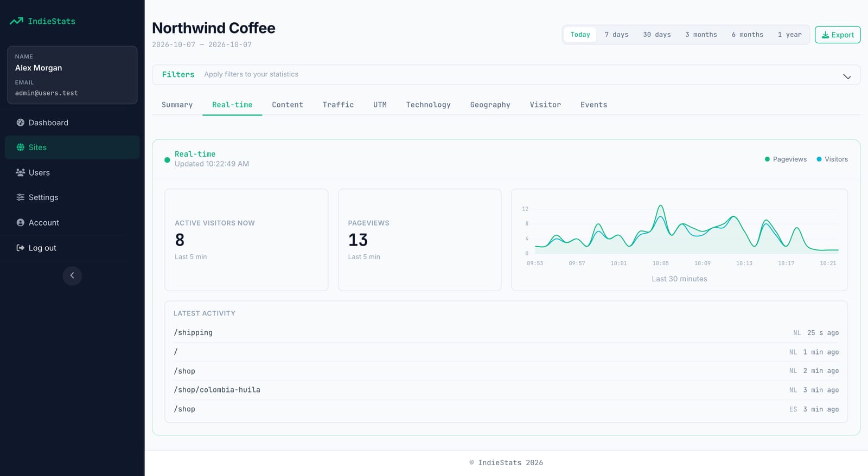Open the Summary tab
Screen dimensions: 868x476
tap(177, 105)
